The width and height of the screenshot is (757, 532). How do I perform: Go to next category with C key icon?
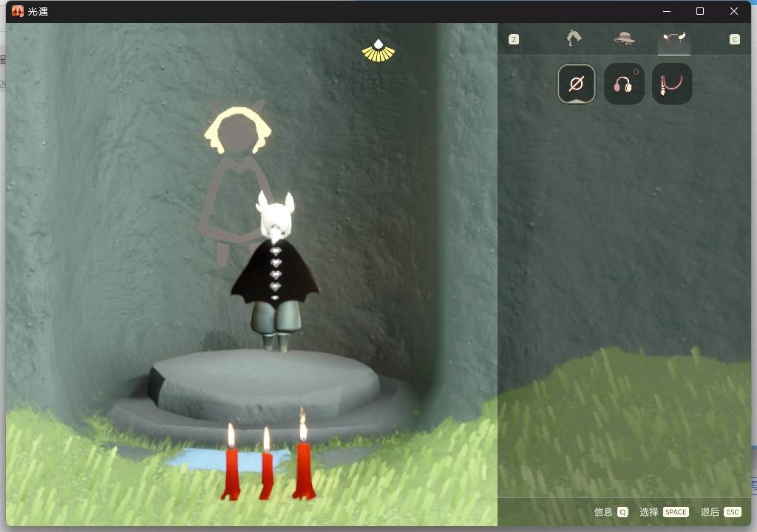[x=734, y=39]
